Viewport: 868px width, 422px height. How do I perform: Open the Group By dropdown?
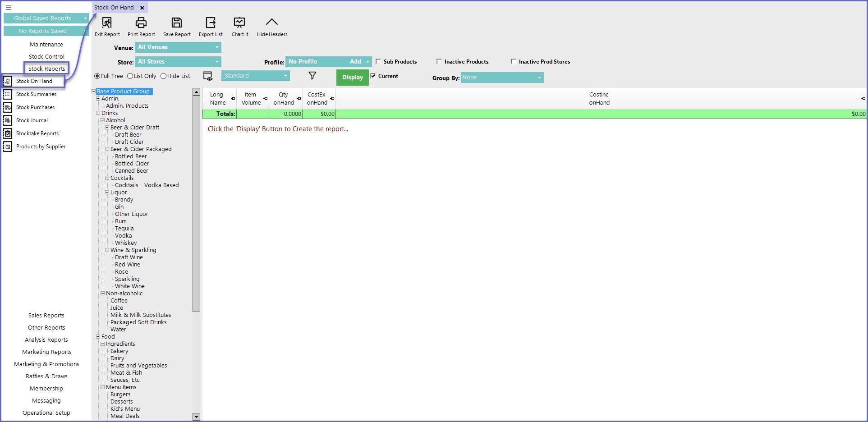502,78
